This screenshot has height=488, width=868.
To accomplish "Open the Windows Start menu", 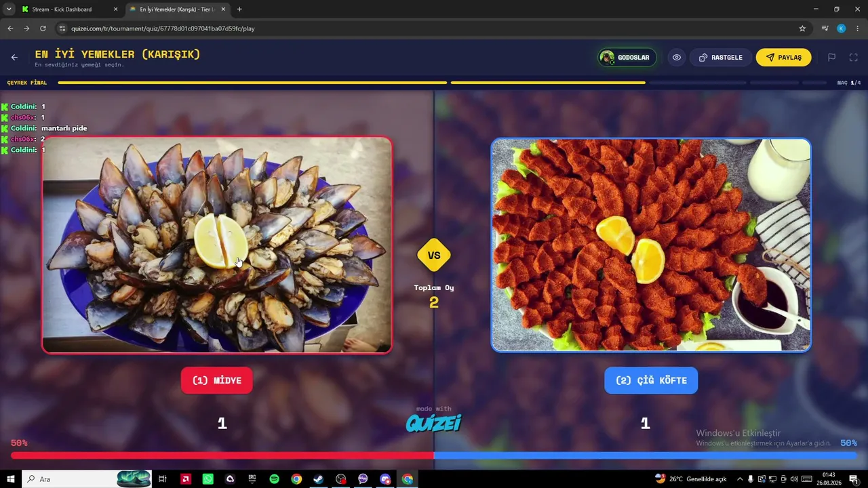I will (11, 479).
